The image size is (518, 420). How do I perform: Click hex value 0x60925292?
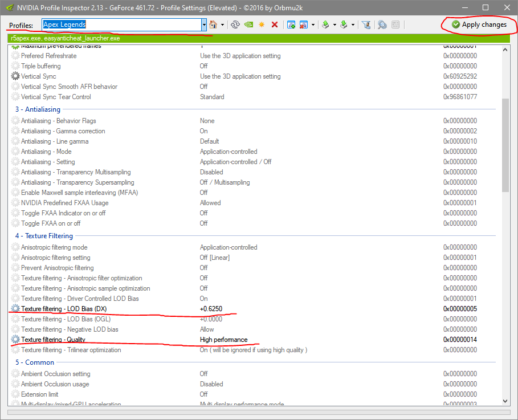pos(460,76)
